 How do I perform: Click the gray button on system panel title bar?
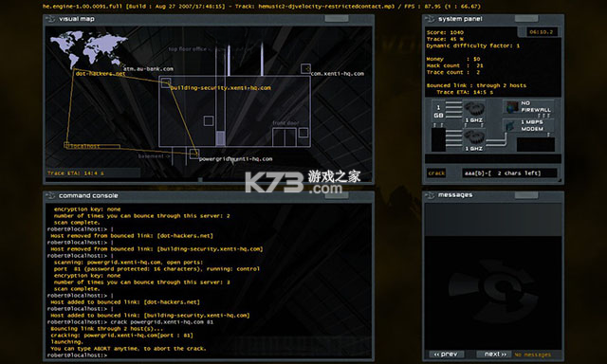tap(526, 19)
